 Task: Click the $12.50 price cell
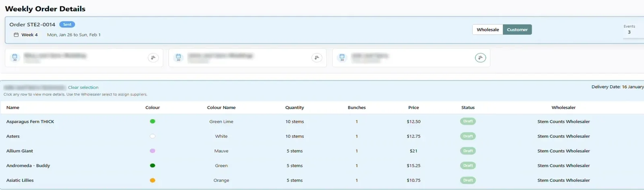pyautogui.click(x=413, y=122)
